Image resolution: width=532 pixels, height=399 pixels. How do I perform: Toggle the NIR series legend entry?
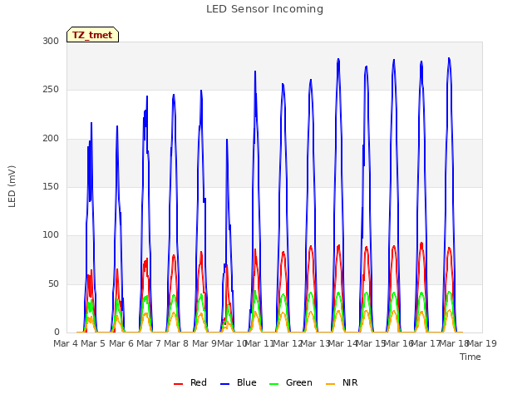tap(342, 382)
